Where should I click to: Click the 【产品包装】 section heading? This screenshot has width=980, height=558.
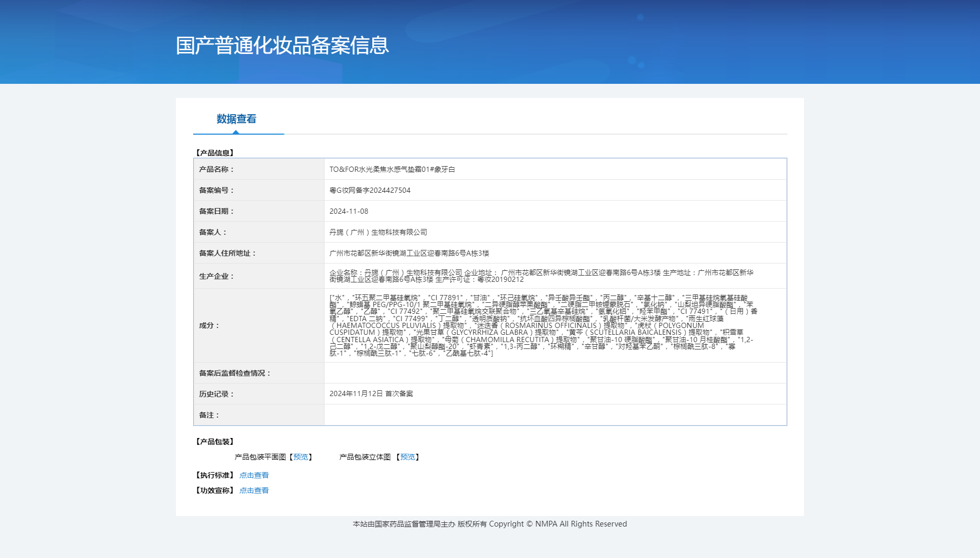[x=215, y=442]
